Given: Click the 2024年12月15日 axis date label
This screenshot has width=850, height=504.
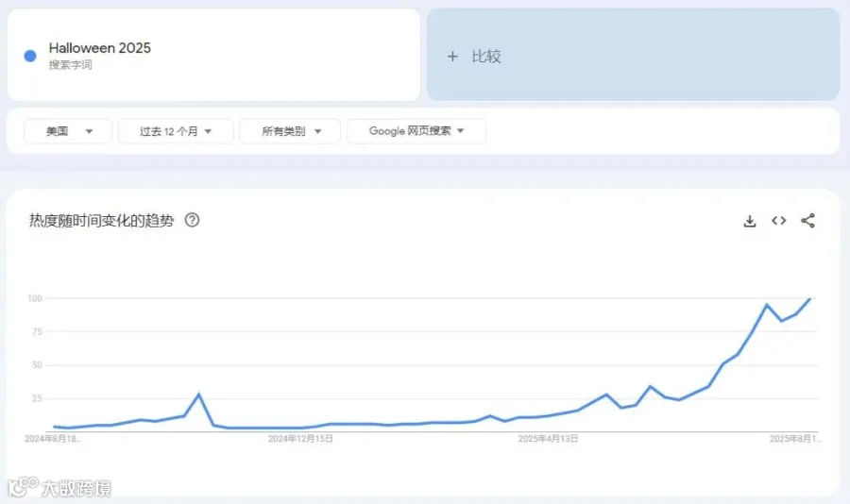Looking at the screenshot, I should point(300,439).
